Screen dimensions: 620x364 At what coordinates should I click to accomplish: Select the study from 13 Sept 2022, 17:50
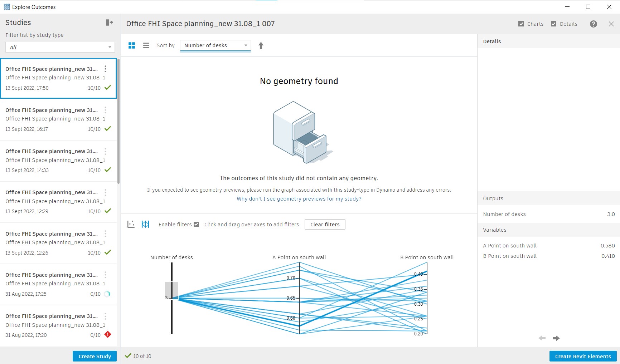coord(58,78)
